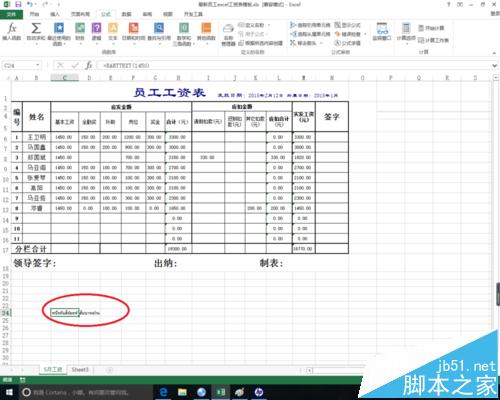Click the Cortana search box
Image resolution: width=500 pixels, height=400 pixels.
point(85,393)
